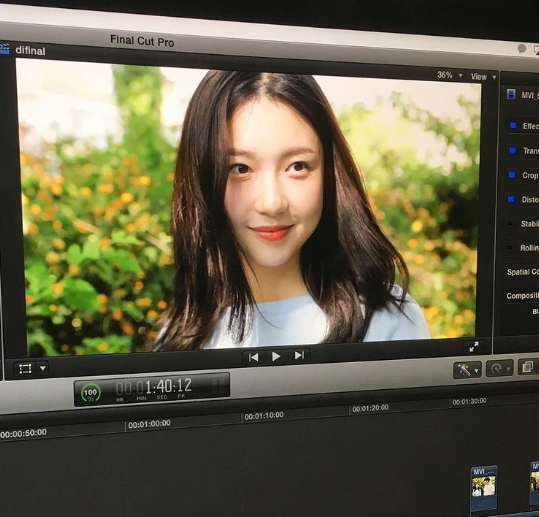
Task: Open the Enhancements magic wand menu
Action: click(464, 370)
